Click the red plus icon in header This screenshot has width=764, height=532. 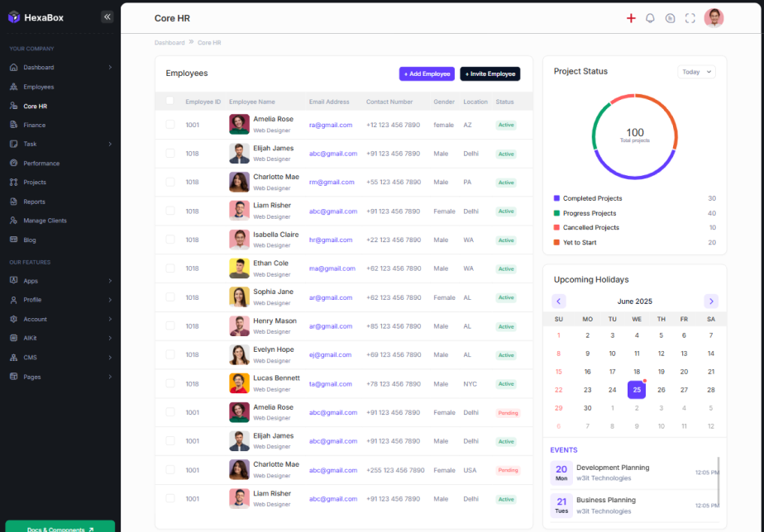631,18
